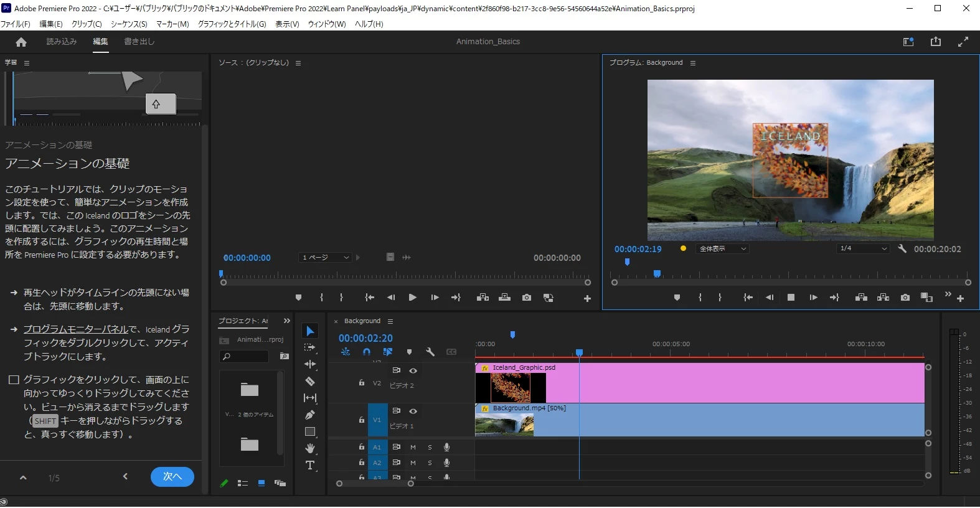The image size is (980, 508).
Task: Select the Selection tool arrow
Action: (310, 331)
